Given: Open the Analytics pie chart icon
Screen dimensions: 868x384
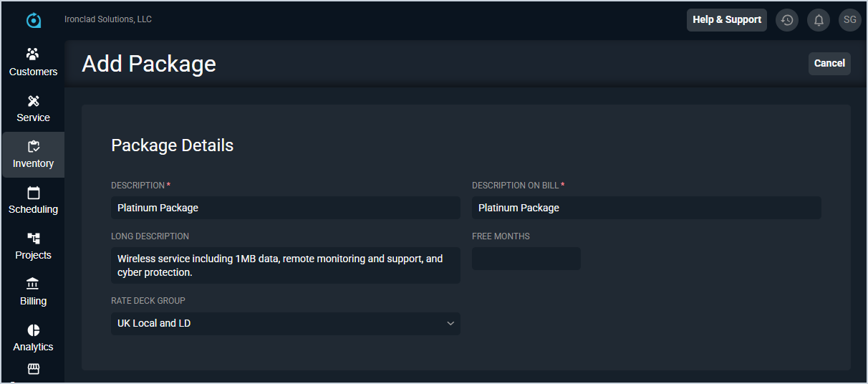Looking at the screenshot, I should 33,330.
